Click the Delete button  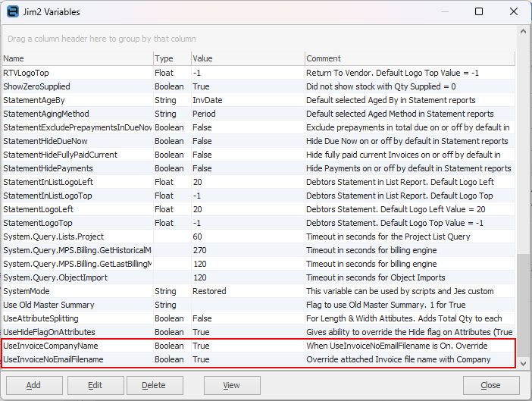tap(155, 385)
